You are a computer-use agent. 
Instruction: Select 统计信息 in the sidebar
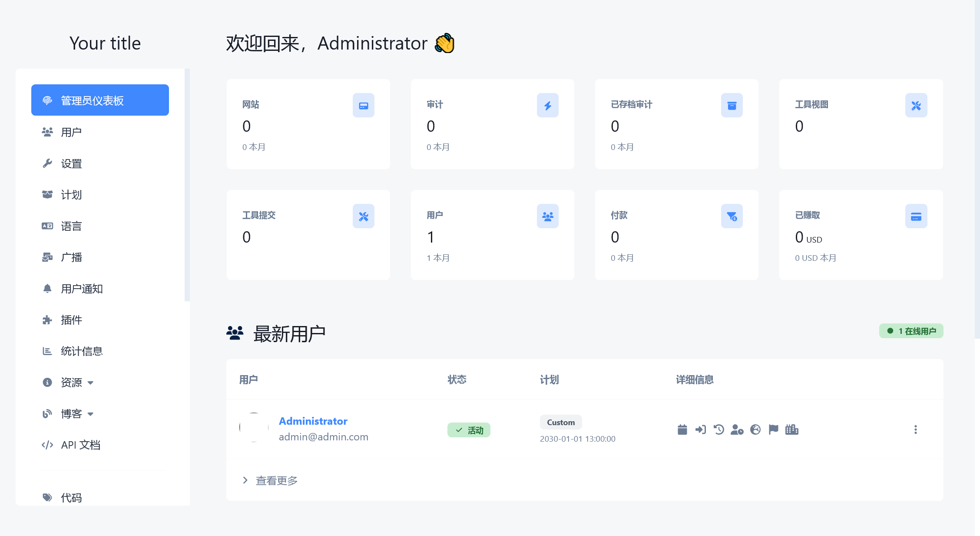82,351
